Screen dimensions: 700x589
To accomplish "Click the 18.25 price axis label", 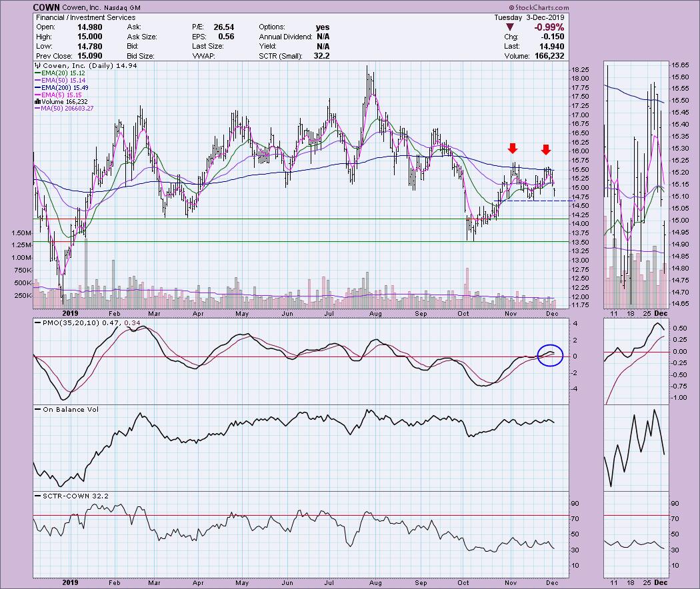I will [x=579, y=69].
